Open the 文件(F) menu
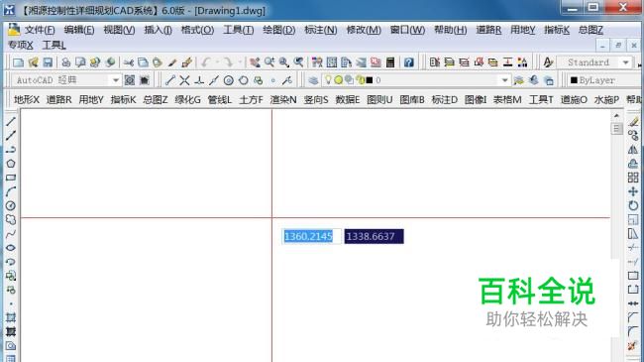The width and height of the screenshot is (644, 362). pyautogui.click(x=40, y=30)
